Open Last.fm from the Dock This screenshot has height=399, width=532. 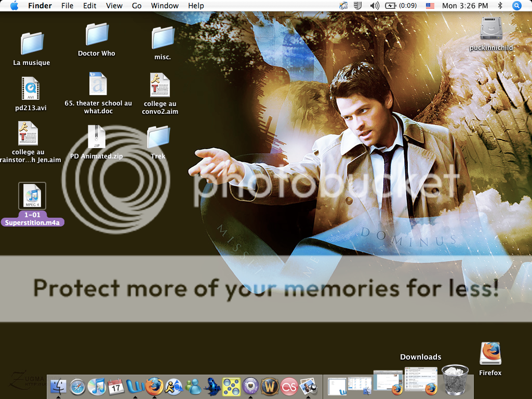pyautogui.click(x=289, y=387)
